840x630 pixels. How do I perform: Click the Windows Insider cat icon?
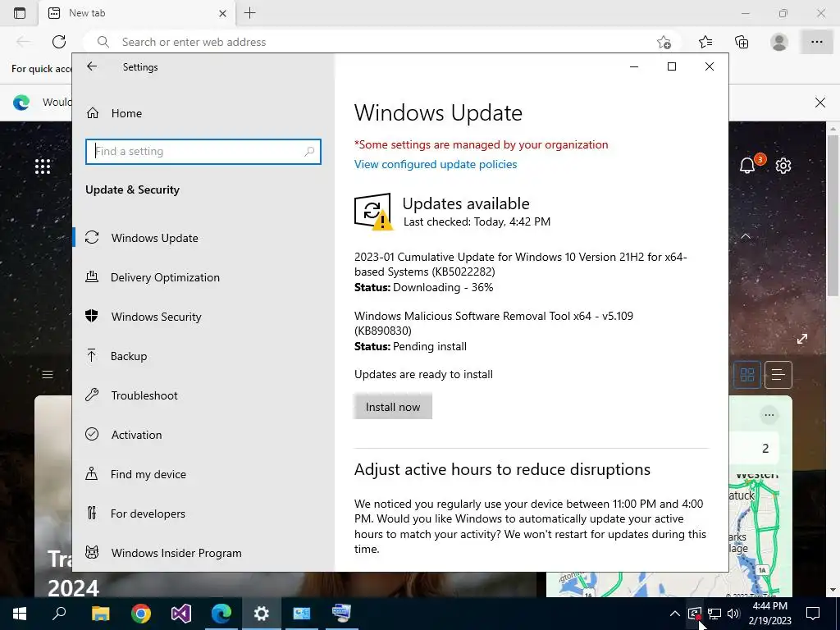92,552
